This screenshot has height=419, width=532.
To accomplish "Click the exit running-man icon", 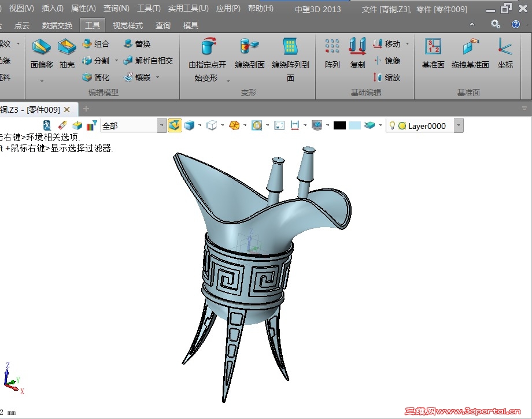I will (x=47, y=125).
